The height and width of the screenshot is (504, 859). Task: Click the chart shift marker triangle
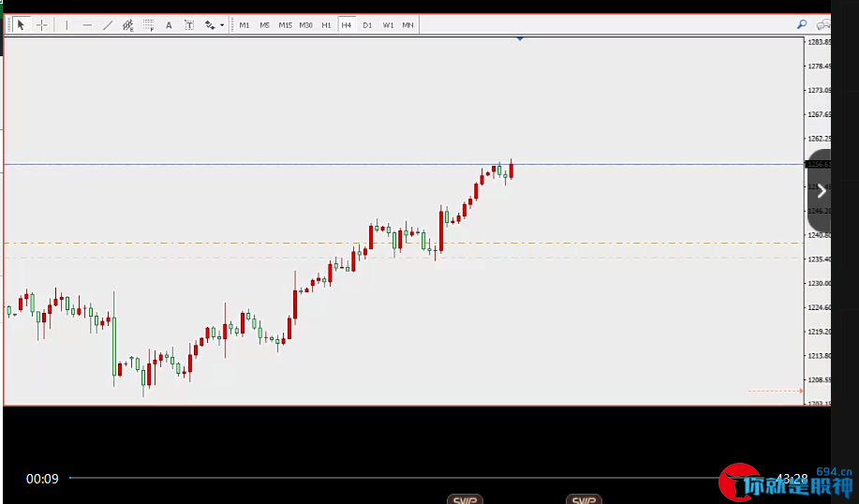coord(519,38)
